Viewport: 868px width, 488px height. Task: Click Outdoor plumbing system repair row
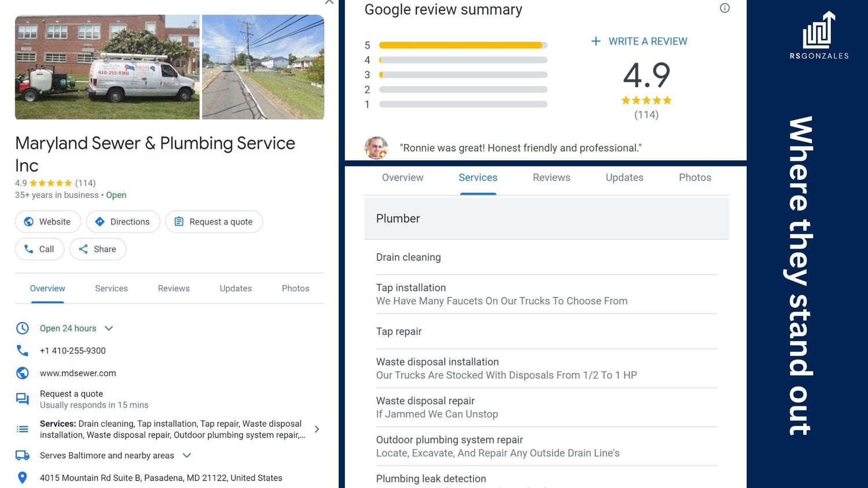pyautogui.click(x=546, y=446)
